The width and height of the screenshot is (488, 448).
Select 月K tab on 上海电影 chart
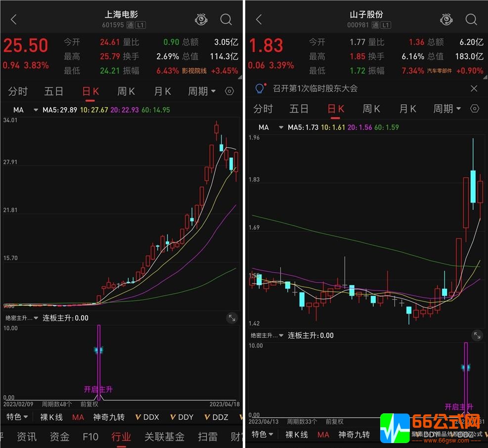[x=163, y=91]
